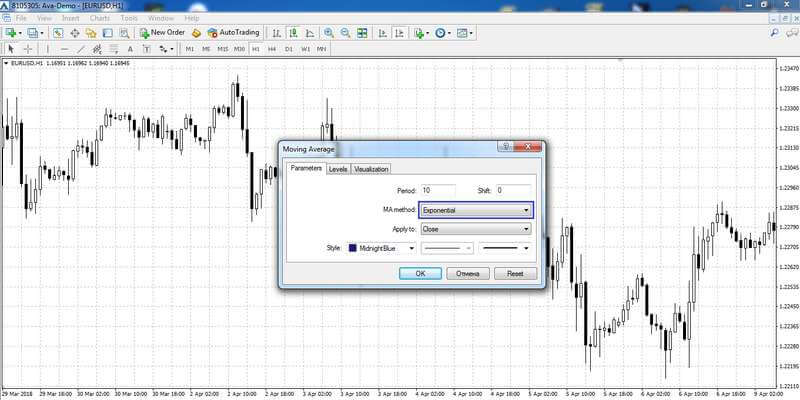Switch chart to D1 timeframe
Image resolution: width=800 pixels, height=400 pixels.
(x=289, y=49)
